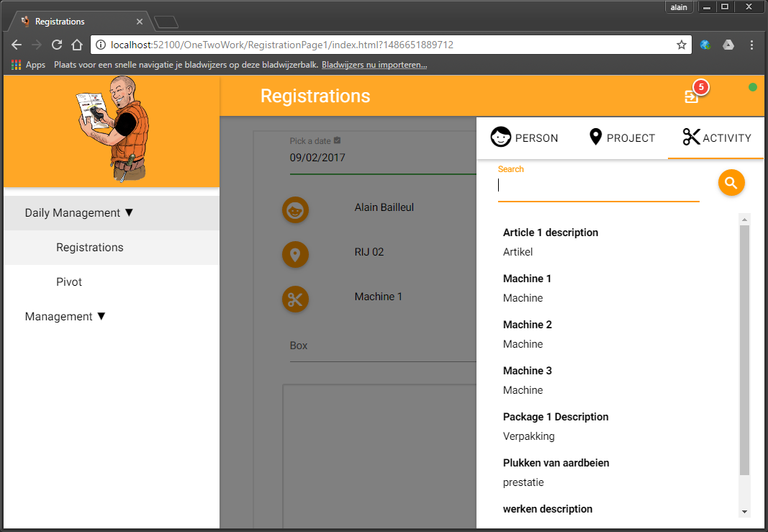
Task: Click the green status indicator dot
Action: 753,87
